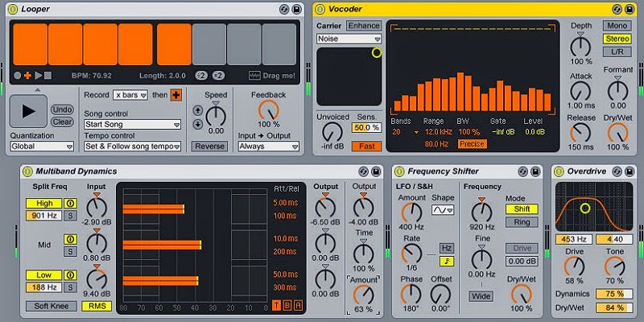Viewport: 644px width, 322px height.
Task: Click Looper Clear button
Action: (63, 122)
